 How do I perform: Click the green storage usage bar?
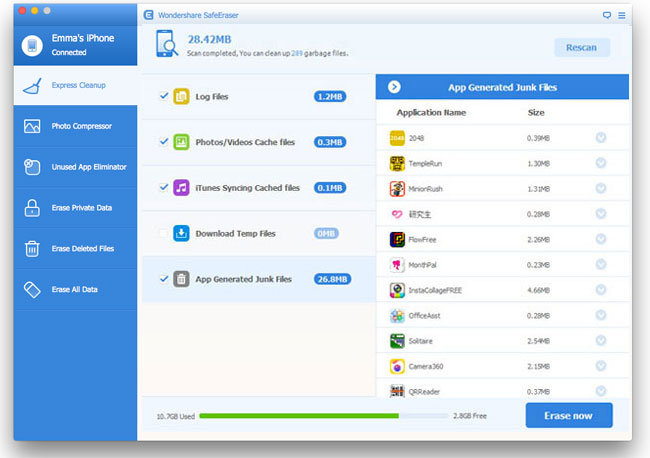coord(299,416)
